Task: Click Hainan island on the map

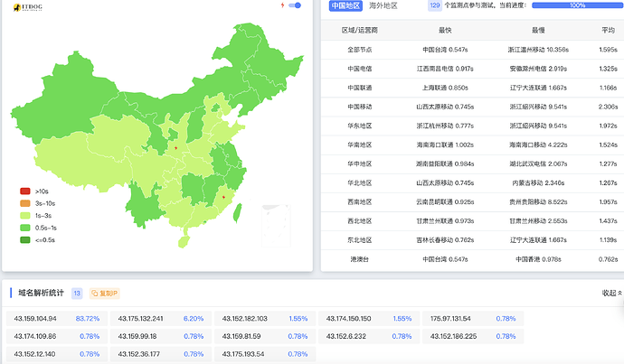Action: click(x=184, y=241)
